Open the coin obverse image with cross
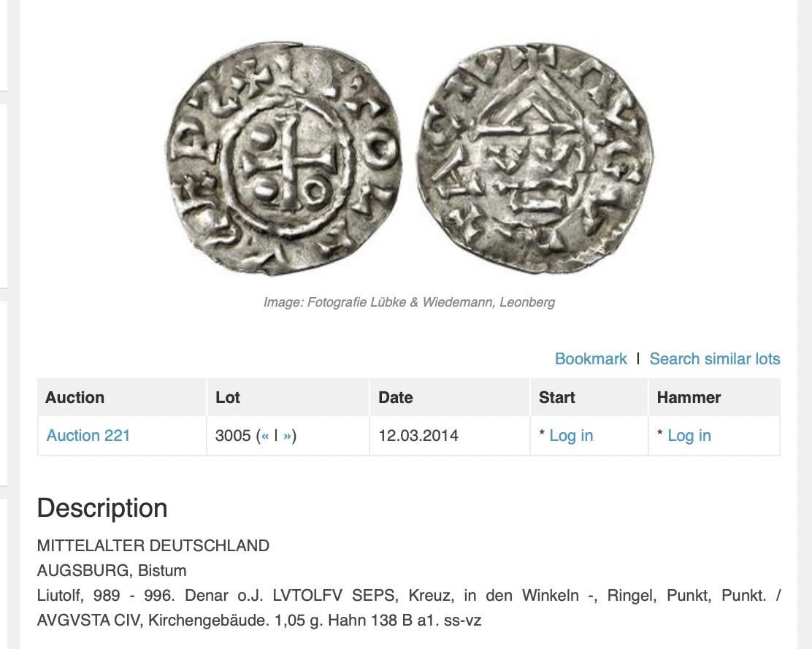The image size is (812, 649). (284, 160)
